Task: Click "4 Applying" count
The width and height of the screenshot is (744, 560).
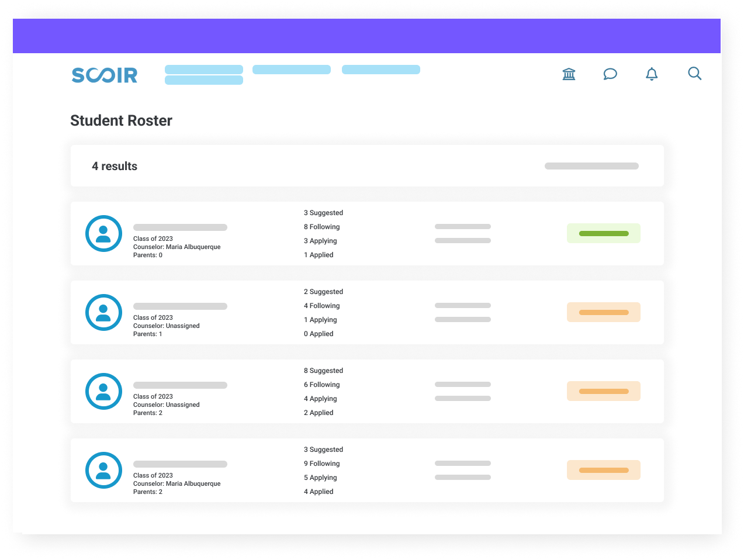Action: click(320, 399)
